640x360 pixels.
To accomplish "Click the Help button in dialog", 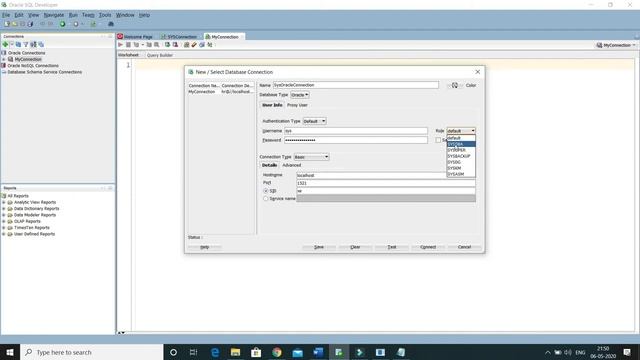I will pyautogui.click(x=204, y=247).
